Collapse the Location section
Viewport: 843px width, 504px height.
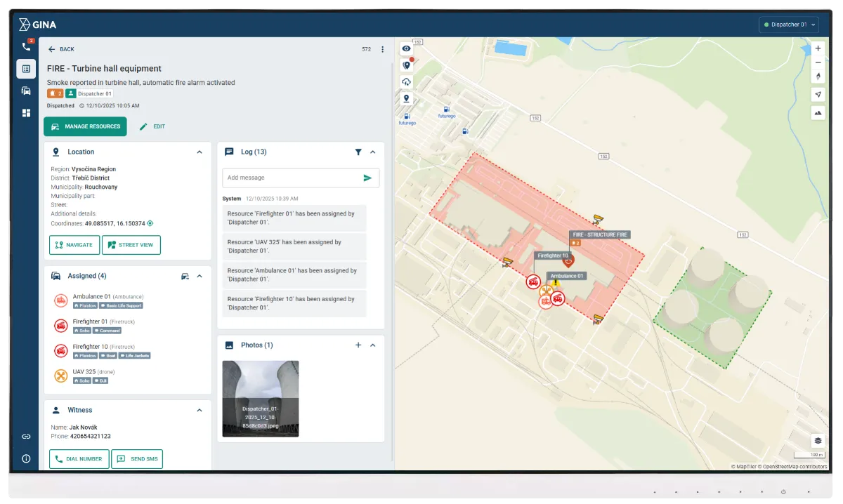[x=200, y=152]
